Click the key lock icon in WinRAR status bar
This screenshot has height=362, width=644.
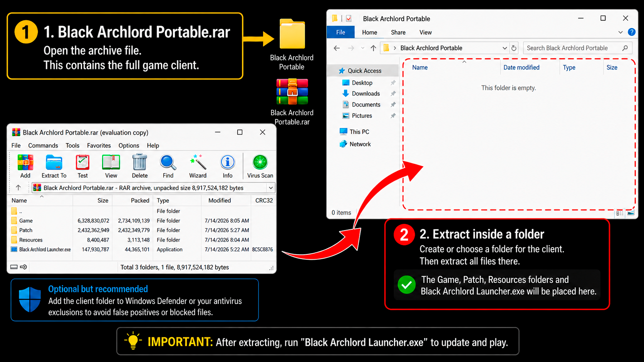[x=23, y=267]
